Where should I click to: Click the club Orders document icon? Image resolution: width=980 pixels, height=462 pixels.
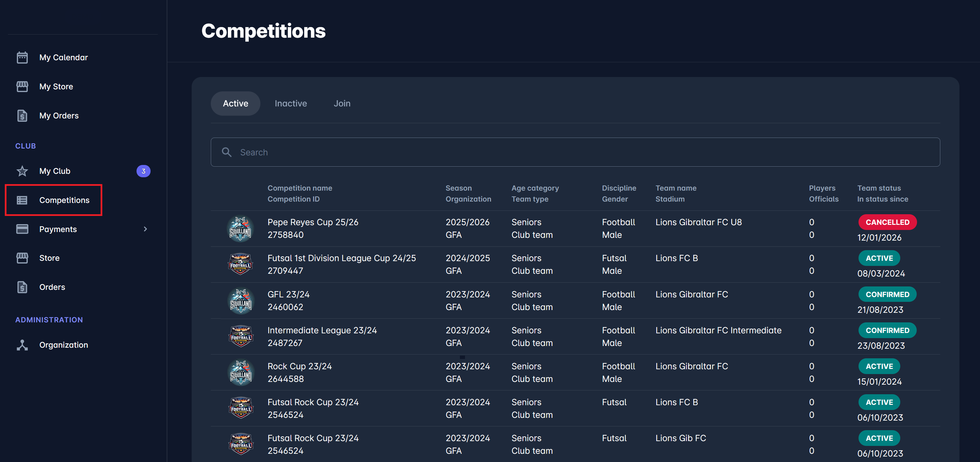(22, 287)
